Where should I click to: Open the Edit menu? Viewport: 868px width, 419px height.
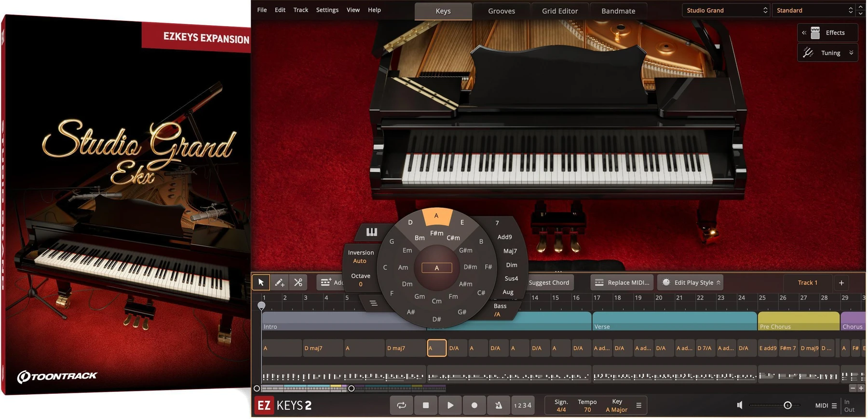click(280, 10)
